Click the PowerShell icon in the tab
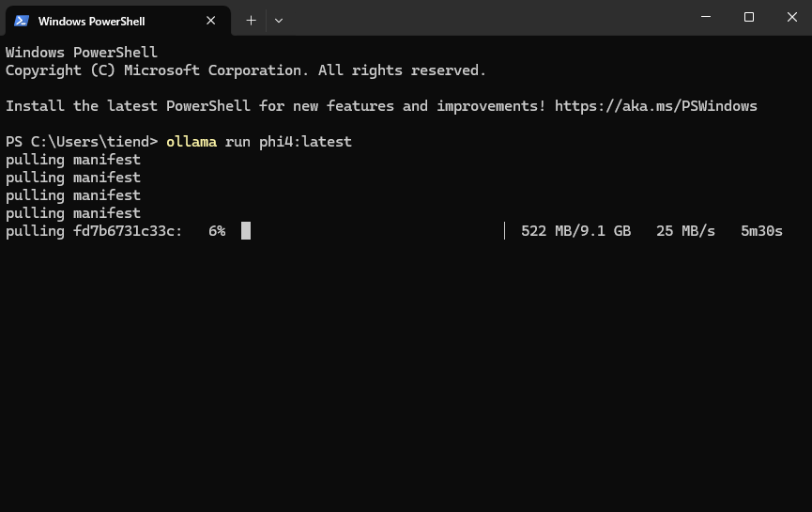This screenshot has height=512, width=812. (x=22, y=21)
